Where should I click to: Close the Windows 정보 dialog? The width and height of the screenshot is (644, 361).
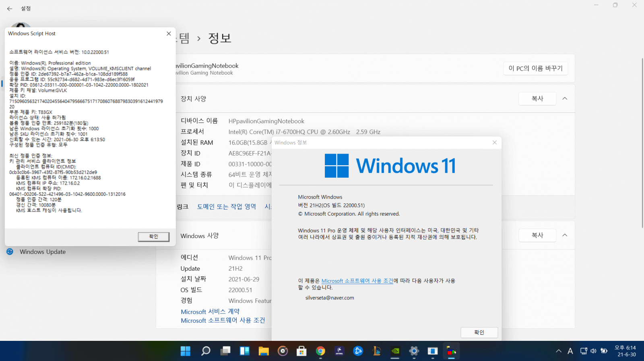[x=494, y=143]
